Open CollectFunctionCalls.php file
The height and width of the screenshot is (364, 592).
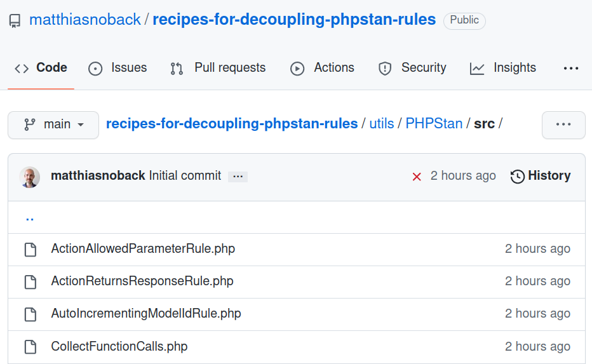119,347
